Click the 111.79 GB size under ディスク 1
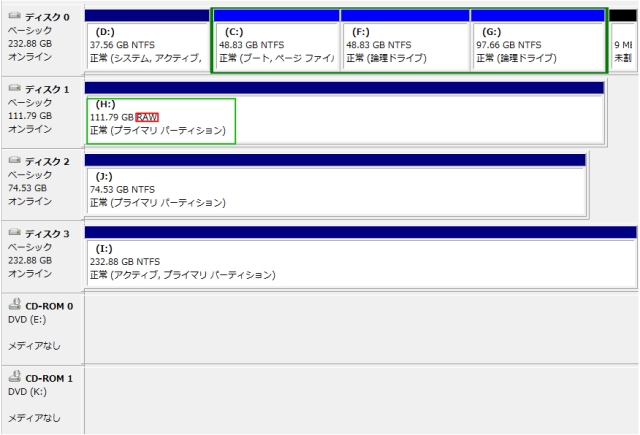 (x=30, y=116)
